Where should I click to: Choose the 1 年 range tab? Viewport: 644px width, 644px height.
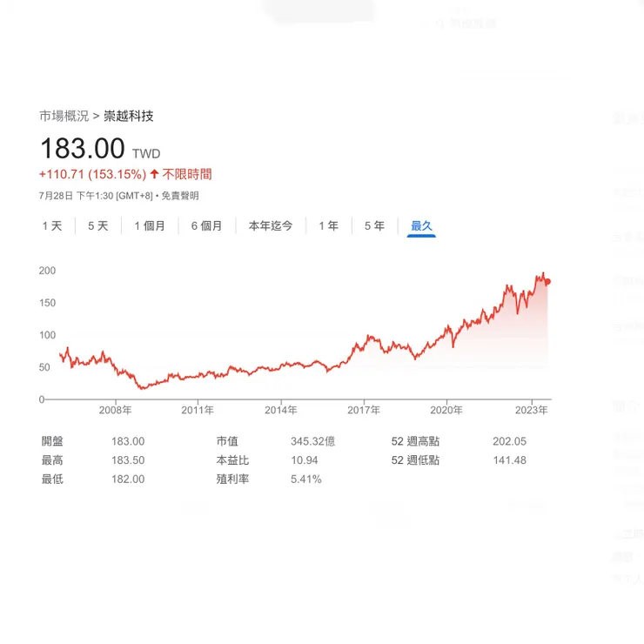coord(329,226)
